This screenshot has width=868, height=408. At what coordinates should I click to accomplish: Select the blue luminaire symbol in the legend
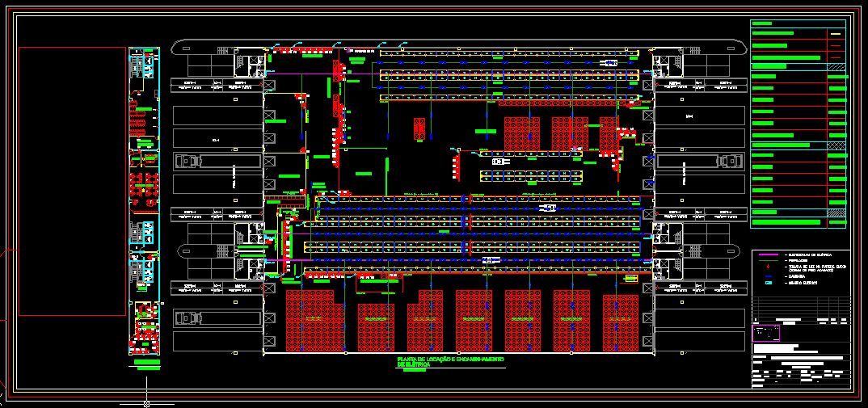click(x=767, y=276)
